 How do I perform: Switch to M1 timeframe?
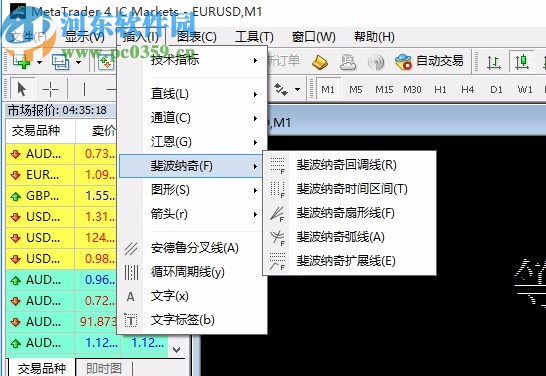click(328, 90)
